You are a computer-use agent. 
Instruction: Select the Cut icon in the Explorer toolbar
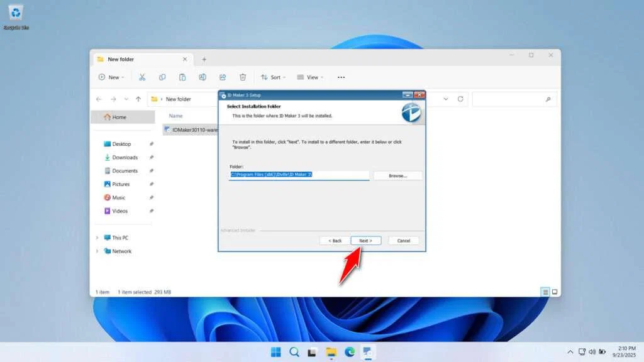click(x=142, y=77)
